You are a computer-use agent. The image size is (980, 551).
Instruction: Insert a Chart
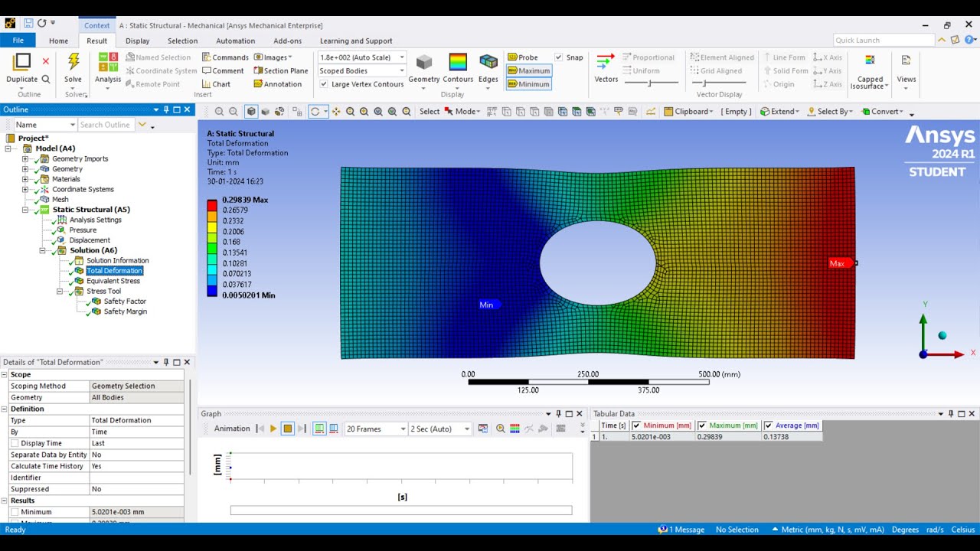coord(216,84)
